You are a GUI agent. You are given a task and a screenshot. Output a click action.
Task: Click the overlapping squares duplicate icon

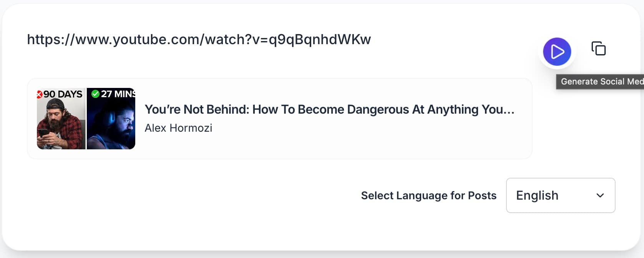(x=598, y=48)
